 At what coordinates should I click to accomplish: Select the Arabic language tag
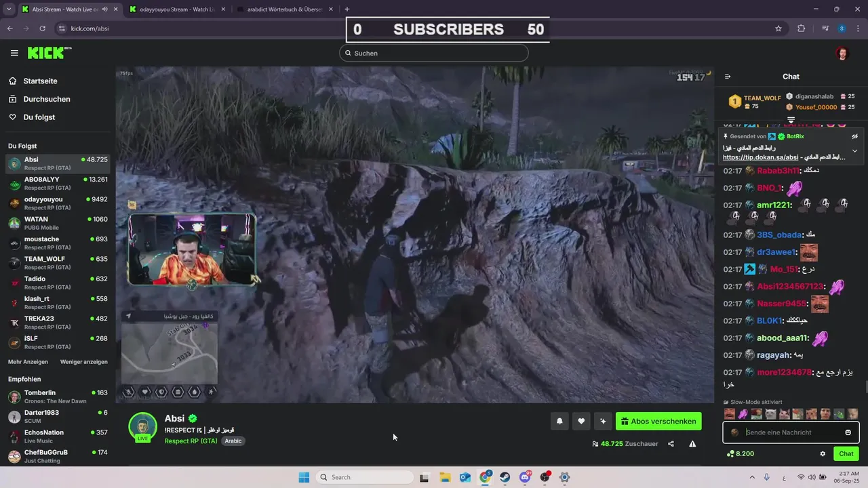pos(233,441)
